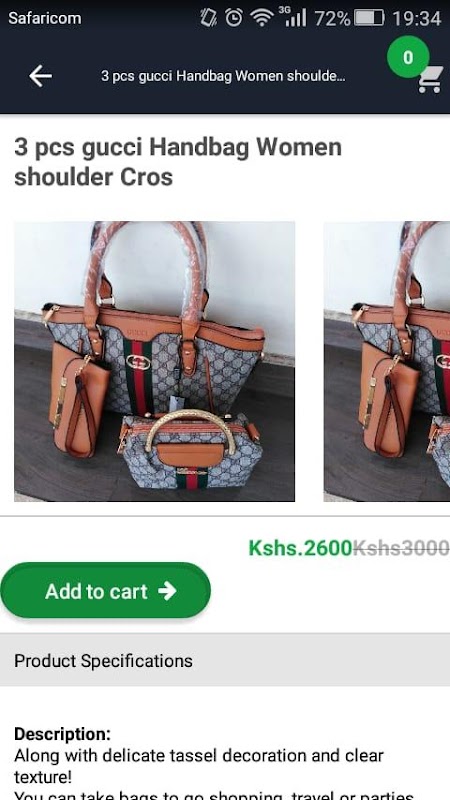Tap the Wi-Fi status icon

(x=262, y=18)
